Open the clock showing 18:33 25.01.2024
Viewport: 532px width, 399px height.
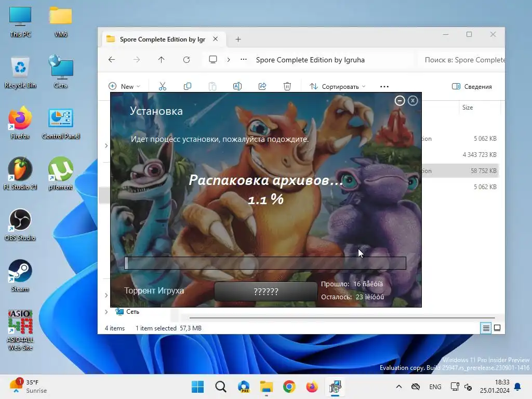click(495, 387)
